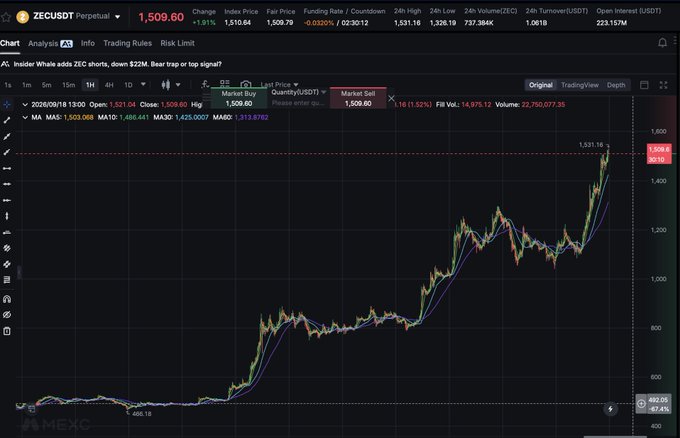Select the price line drawing tool
The height and width of the screenshot is (438, 680).
7,232
